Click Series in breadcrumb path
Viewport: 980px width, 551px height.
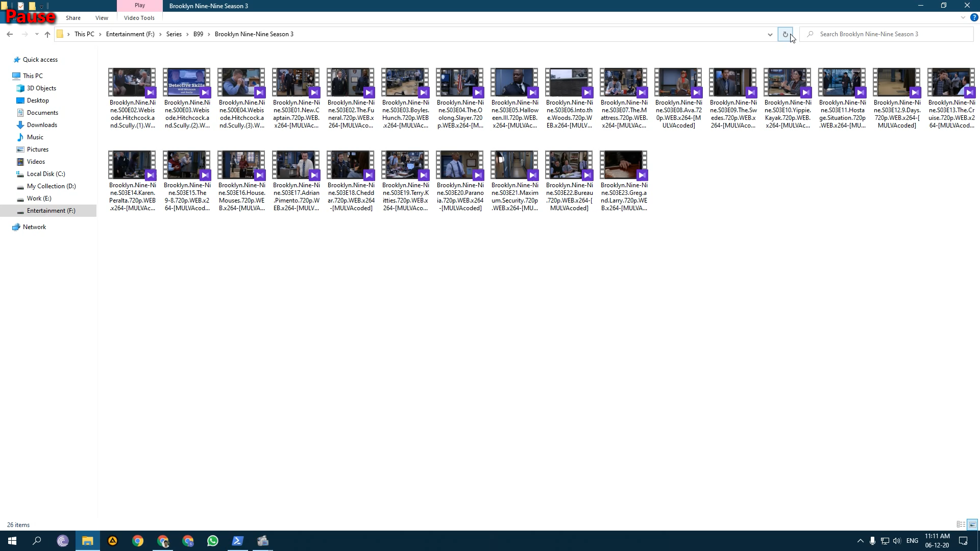pyautogui.click(x=174, y=34)
